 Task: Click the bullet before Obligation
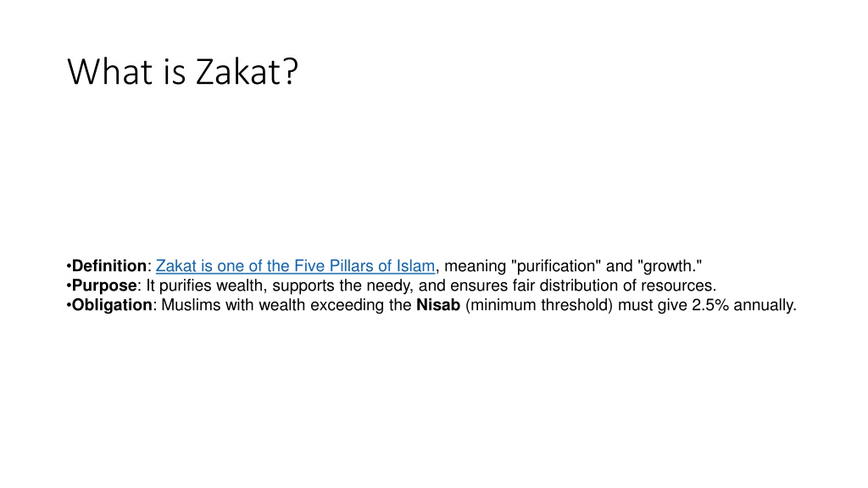pos(69,305)
